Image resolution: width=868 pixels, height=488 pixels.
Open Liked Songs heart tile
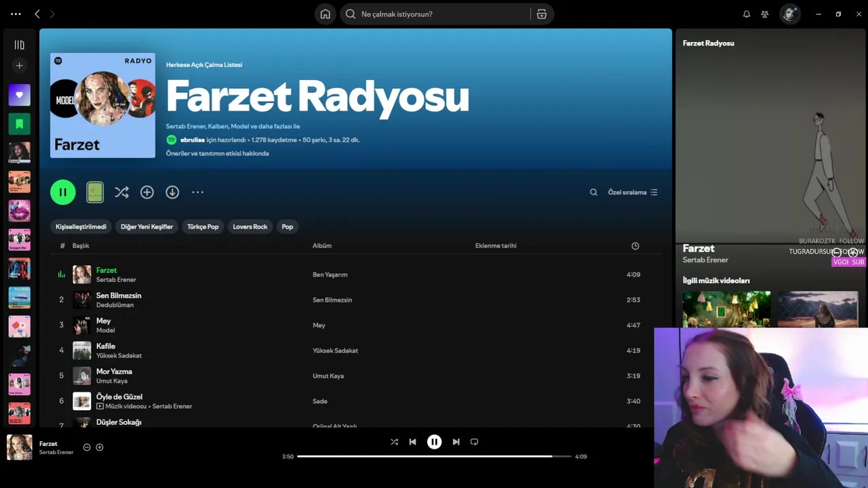pos(19,95)
